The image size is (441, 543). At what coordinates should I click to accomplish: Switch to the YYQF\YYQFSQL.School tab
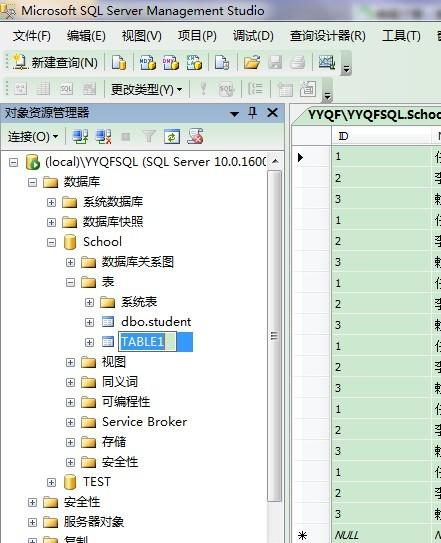click(x=373, y=114)
